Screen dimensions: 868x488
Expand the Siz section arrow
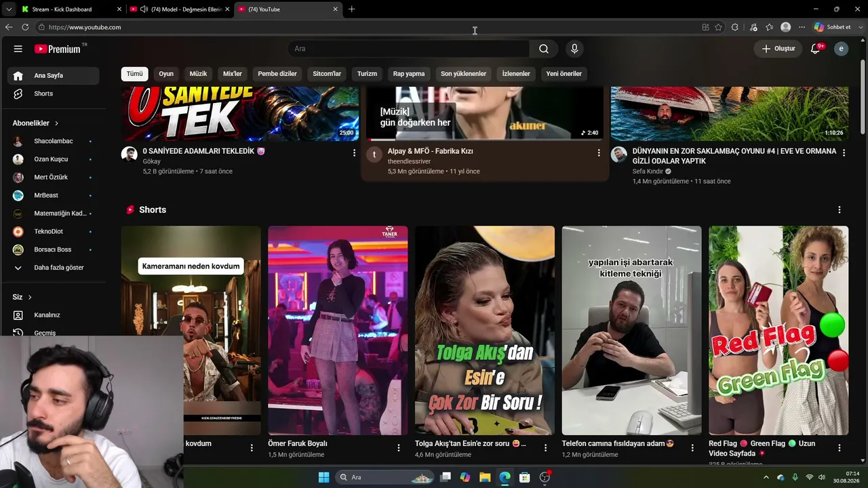[x=30, y=298]
